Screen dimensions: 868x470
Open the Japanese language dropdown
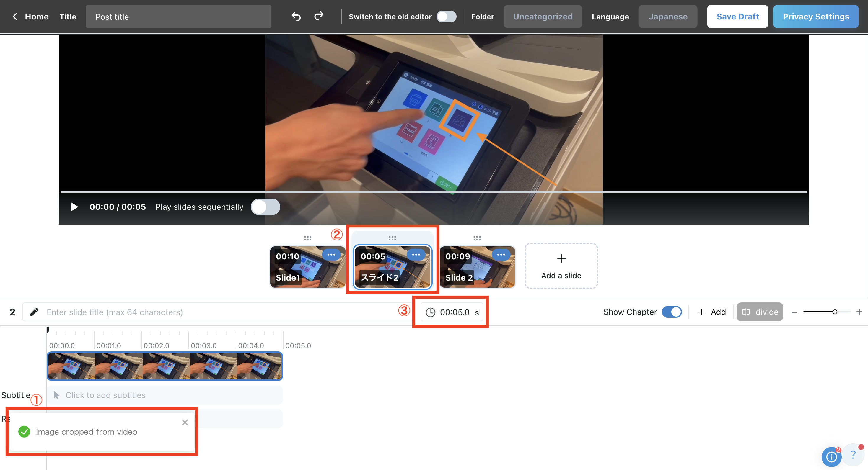[667, 17]
